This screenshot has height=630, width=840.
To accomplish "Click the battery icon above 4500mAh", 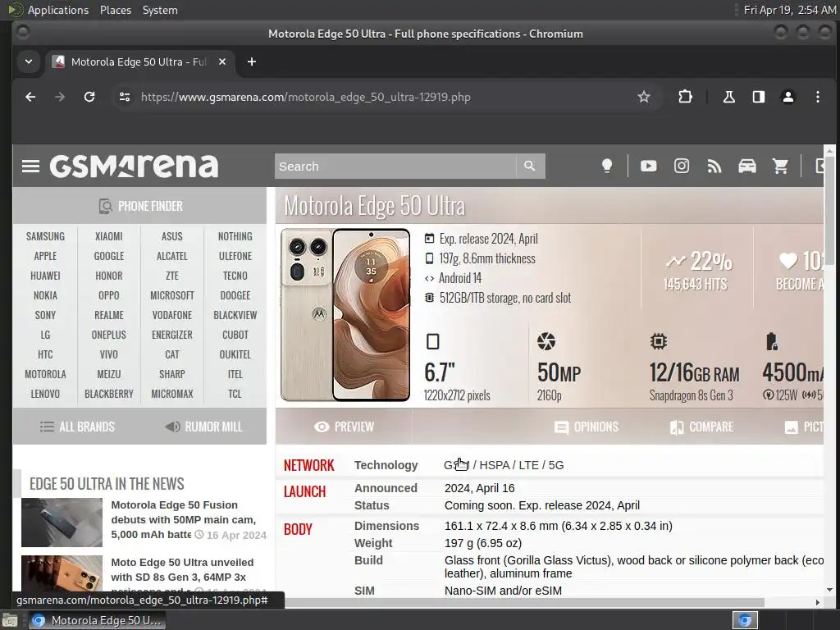I will coord(772,341).
